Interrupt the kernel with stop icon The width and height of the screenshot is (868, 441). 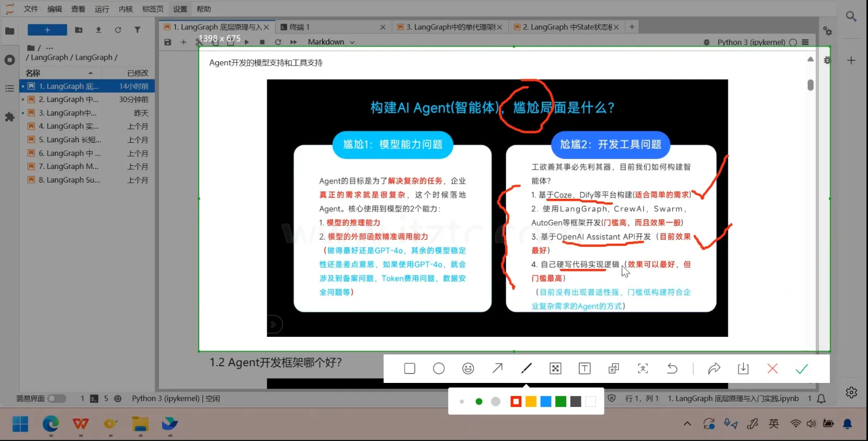click(x=262, y=42)
